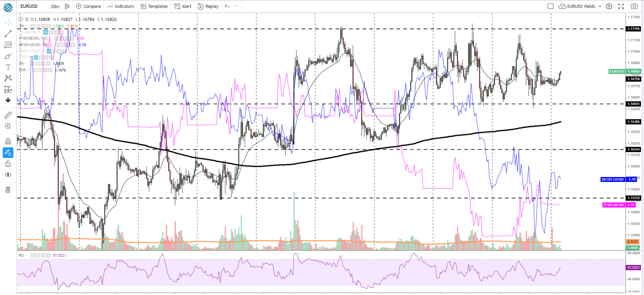Change the 30m time interval
This screenshot has height=295, width=644.
coord(55,6)
